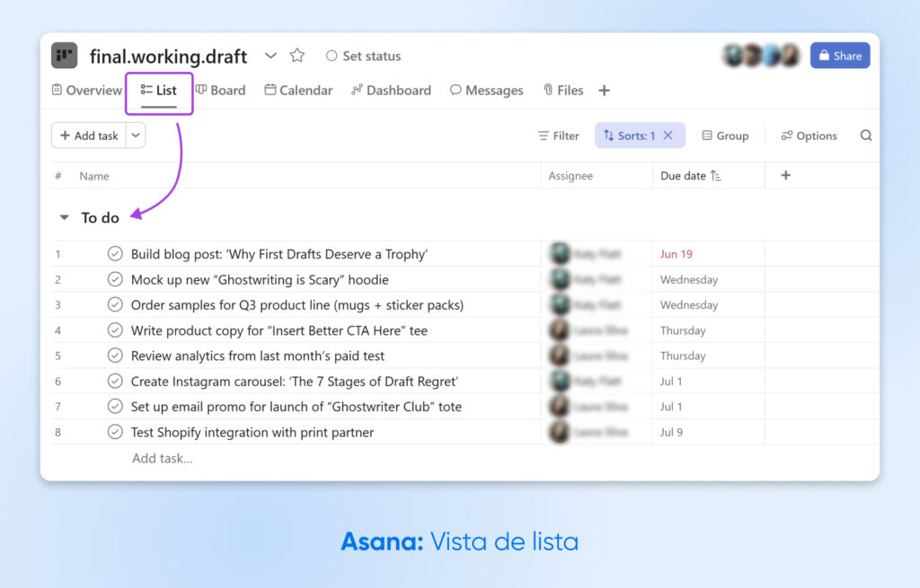
Task: Click Add task to create a task
Action: point(90,135)
